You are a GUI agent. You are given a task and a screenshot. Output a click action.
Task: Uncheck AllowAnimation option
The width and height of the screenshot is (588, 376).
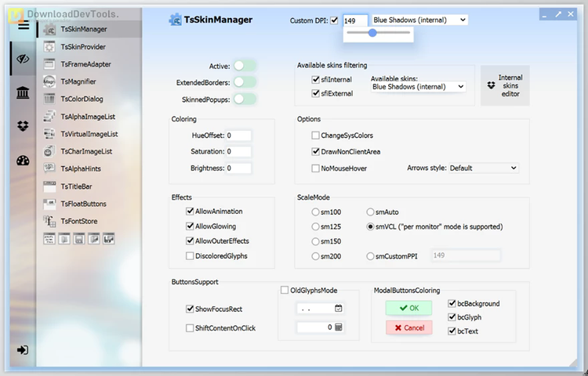click(x=190, y=211)
